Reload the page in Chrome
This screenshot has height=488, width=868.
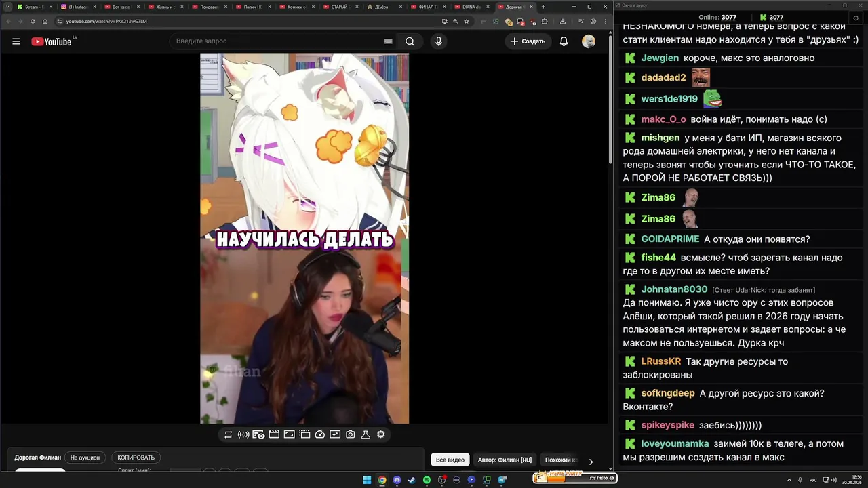(33, 21)
